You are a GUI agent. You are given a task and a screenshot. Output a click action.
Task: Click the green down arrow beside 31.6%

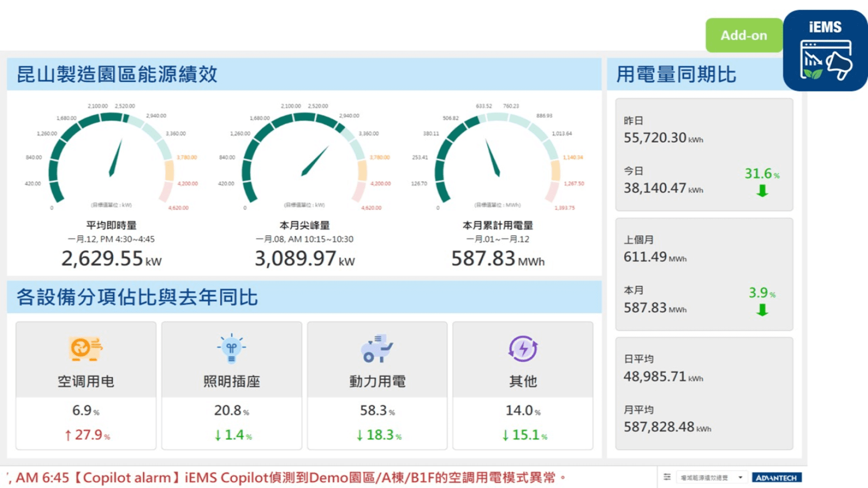coord(762,191)
